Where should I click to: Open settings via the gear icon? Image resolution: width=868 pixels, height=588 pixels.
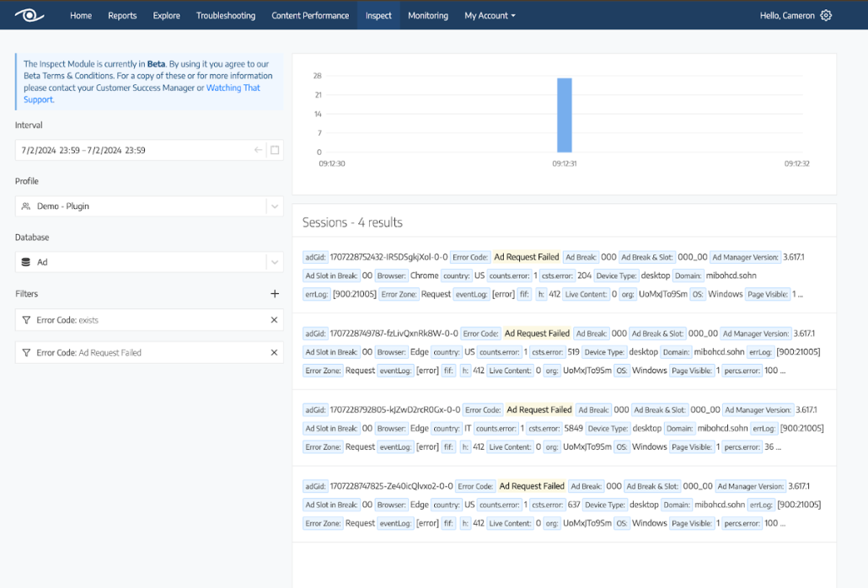pos(826,15)
